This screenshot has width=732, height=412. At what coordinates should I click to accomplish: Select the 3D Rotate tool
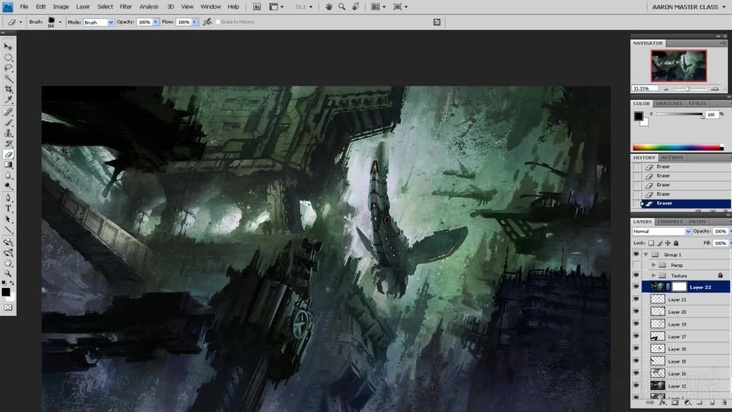8,242
